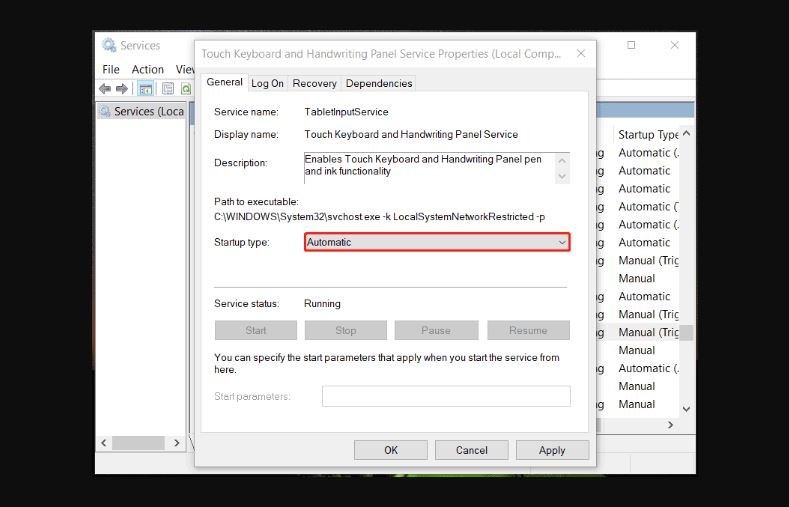The image size is (789, 507).
Task: Confirm with the OK button
Action: [391, 450]
